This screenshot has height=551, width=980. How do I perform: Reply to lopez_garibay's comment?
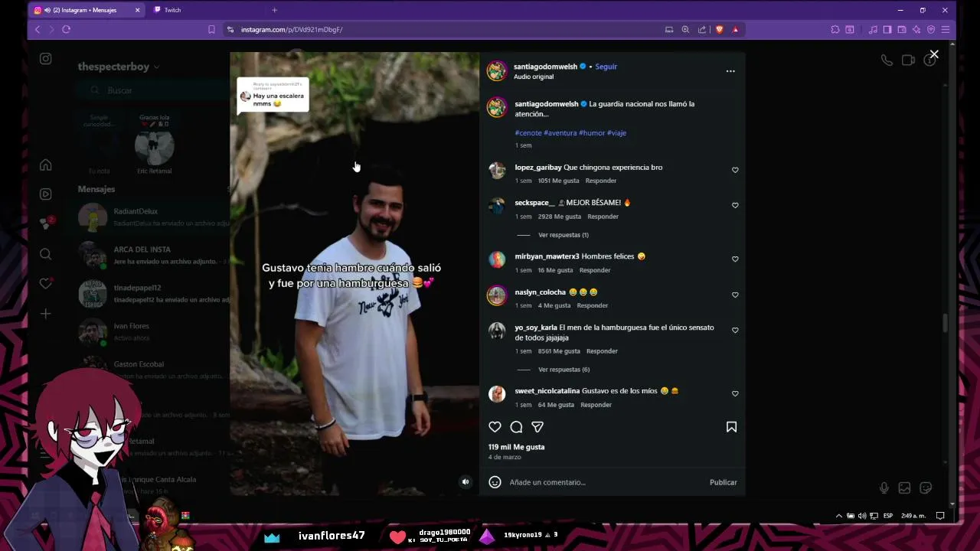pyautogui.click(x=600, y=181)
